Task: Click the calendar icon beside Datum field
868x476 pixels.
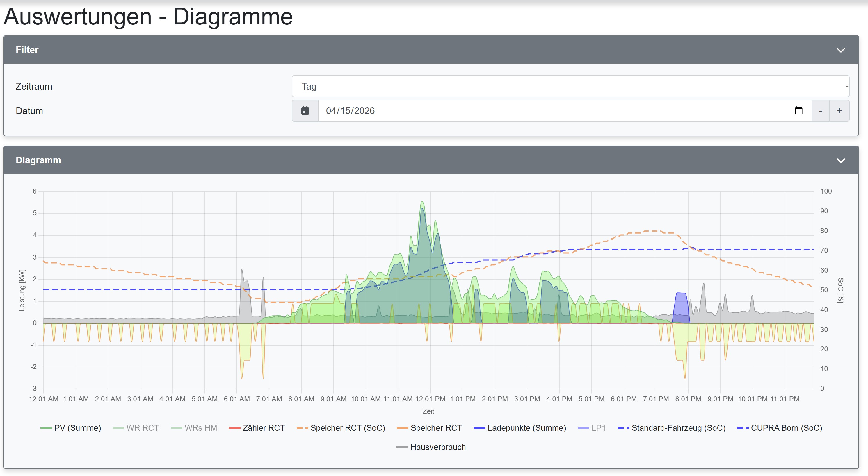Action: [305, 111]
